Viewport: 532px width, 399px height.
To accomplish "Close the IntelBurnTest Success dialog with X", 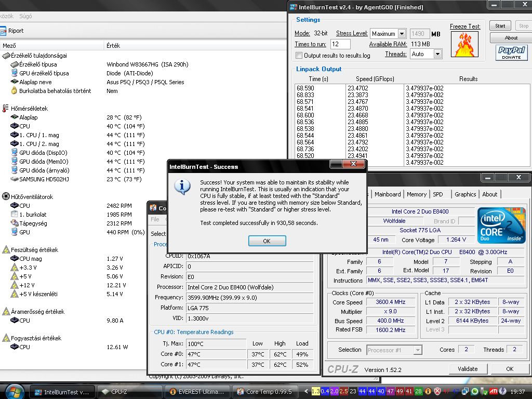I will coord(353,164).
